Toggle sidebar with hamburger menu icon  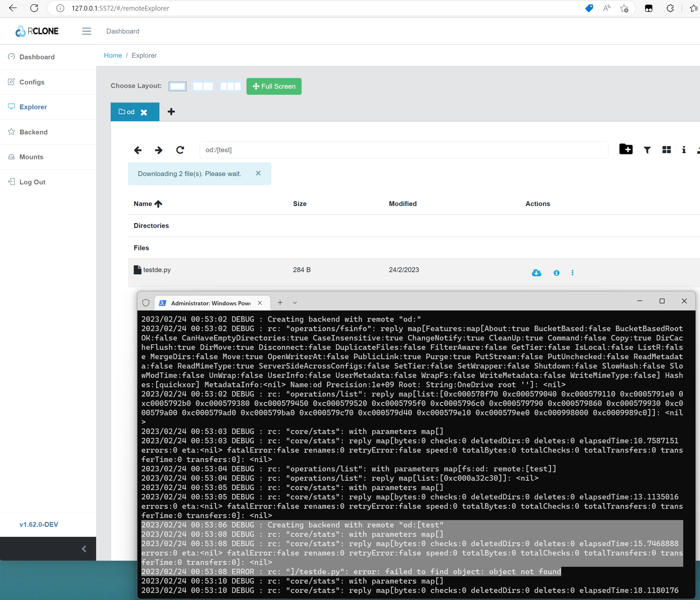[x=86, y=31]
